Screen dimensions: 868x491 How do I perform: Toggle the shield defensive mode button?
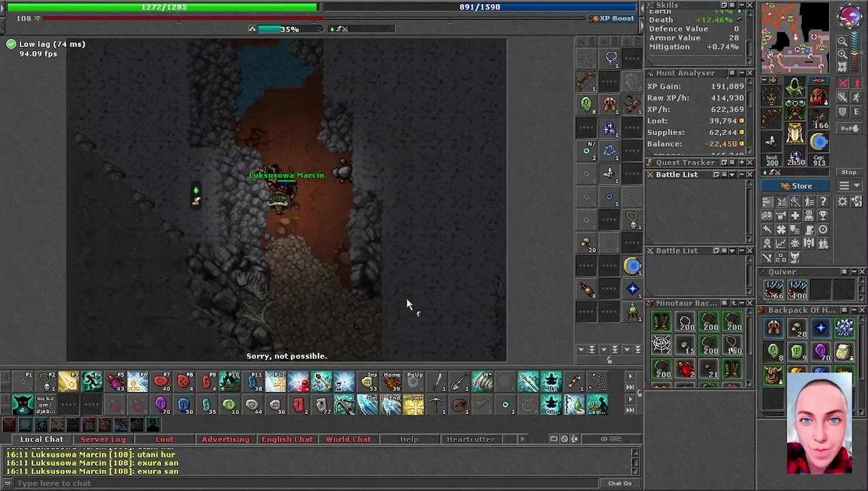(x=843, y=111)
